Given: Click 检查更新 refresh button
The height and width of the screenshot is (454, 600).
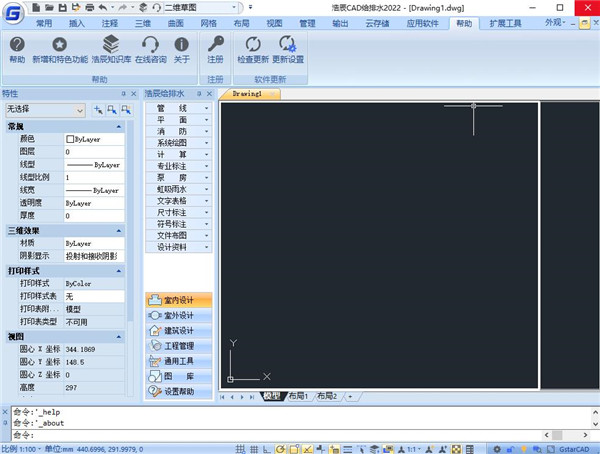Looking at the screenshot, I should [x=253, y=50].
